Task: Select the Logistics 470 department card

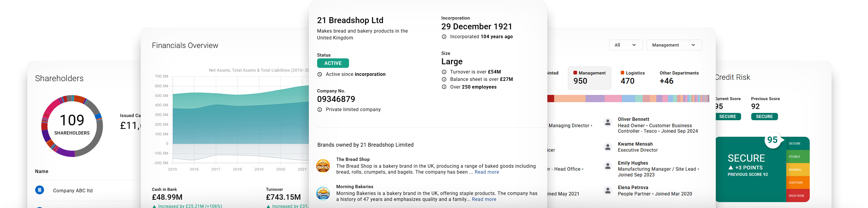Action: pos(632,78)
